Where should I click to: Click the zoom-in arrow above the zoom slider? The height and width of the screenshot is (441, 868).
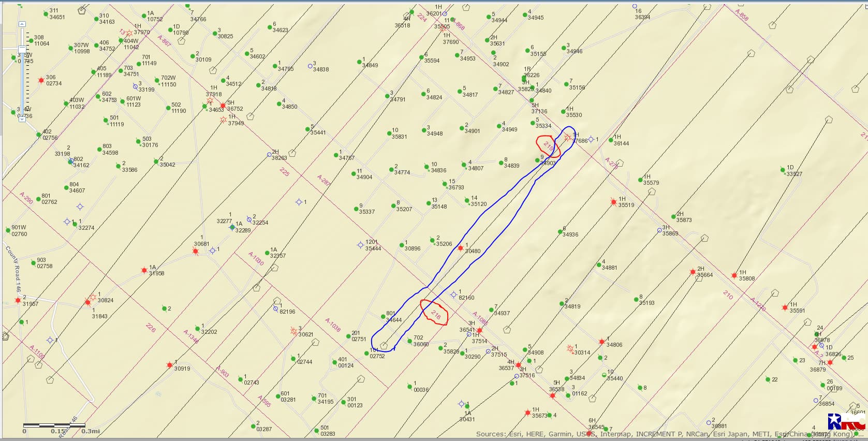point(22,24)
